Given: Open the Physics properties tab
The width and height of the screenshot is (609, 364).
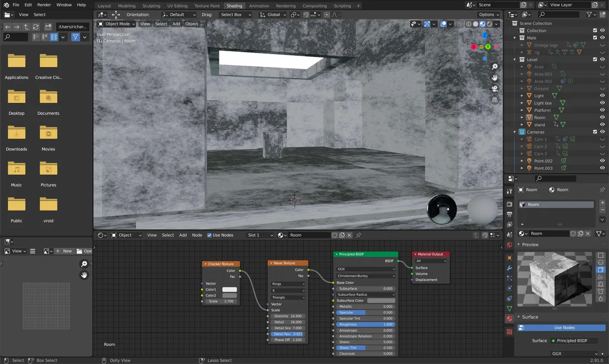Looking at the screenshot, I should point(510,288).
